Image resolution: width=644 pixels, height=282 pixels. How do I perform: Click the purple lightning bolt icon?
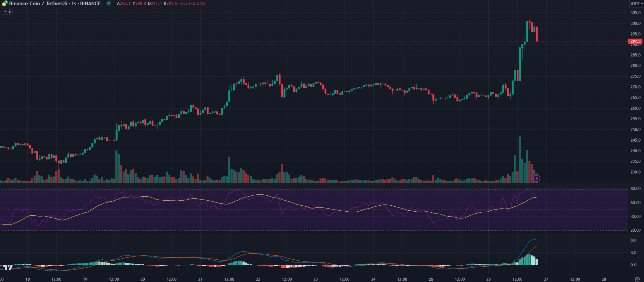[537, 178]
